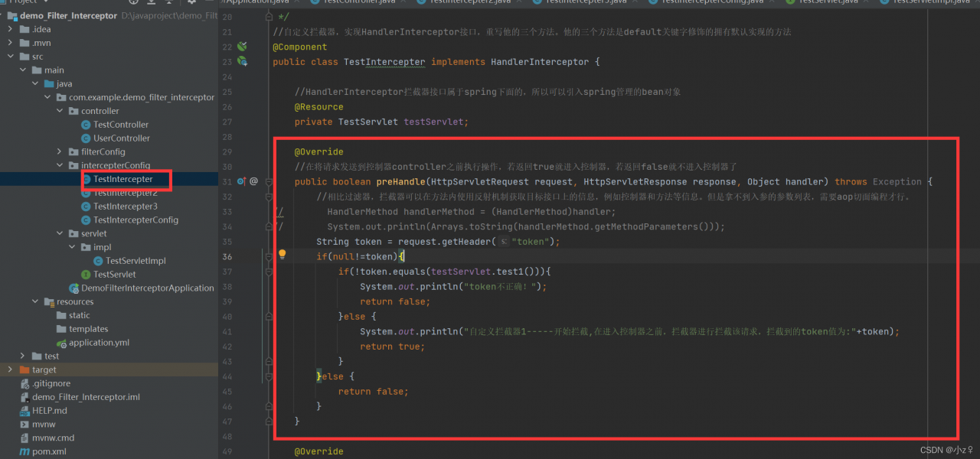980x459 pixels.
Task: Click the UserController class file icon
Action: (x=86, y=138)
